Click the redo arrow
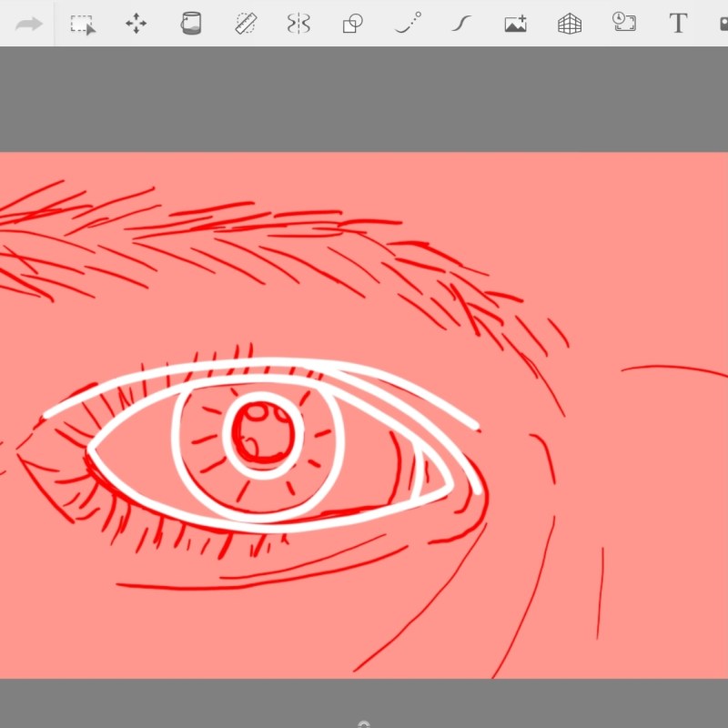 (27, 24)
